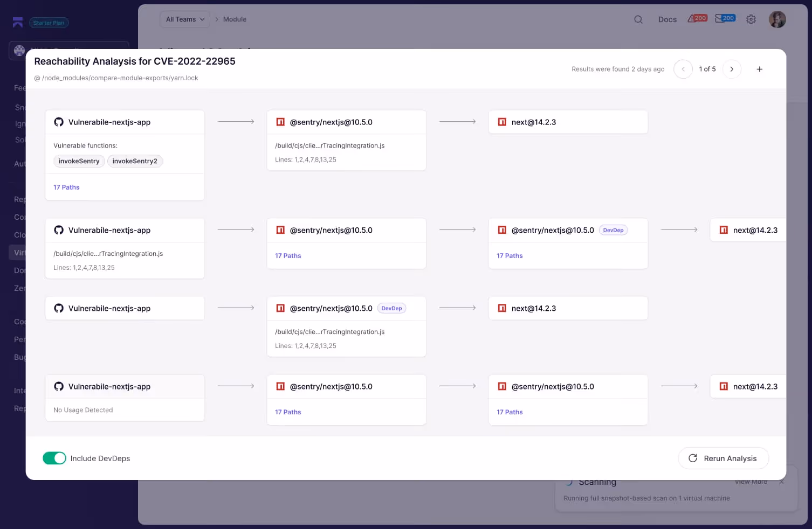Click GitHub icon of first Vulnerabile-nextjs-app card
Screen dimensions: 812x529
click(x=59, y=122)
